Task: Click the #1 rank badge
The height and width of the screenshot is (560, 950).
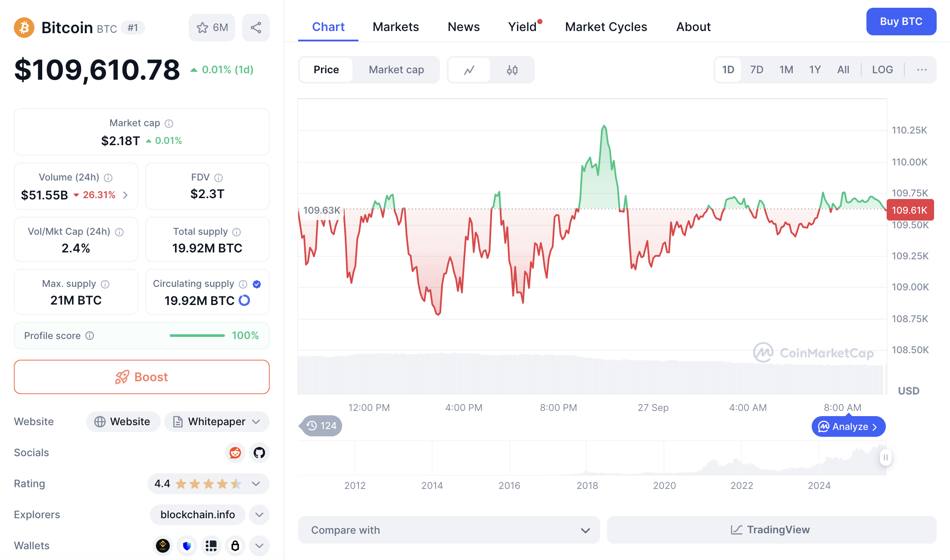Action: 133,28
